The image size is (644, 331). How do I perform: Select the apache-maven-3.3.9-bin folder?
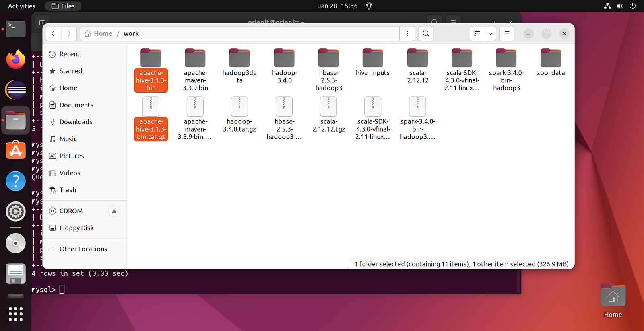pos(195,70)
